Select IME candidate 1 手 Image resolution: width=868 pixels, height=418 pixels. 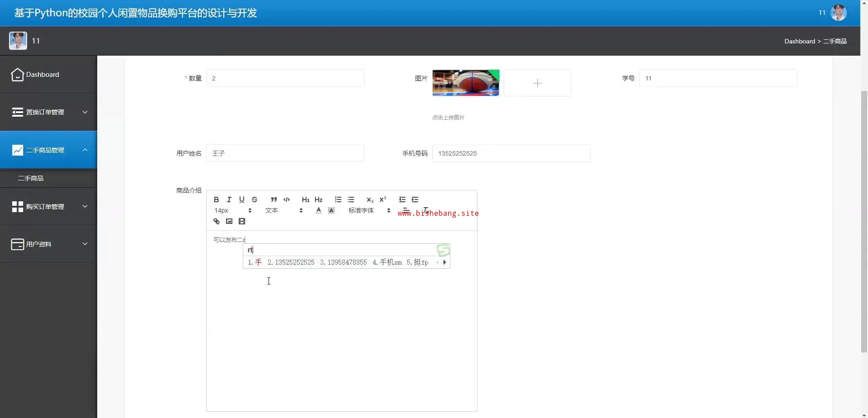255,262
